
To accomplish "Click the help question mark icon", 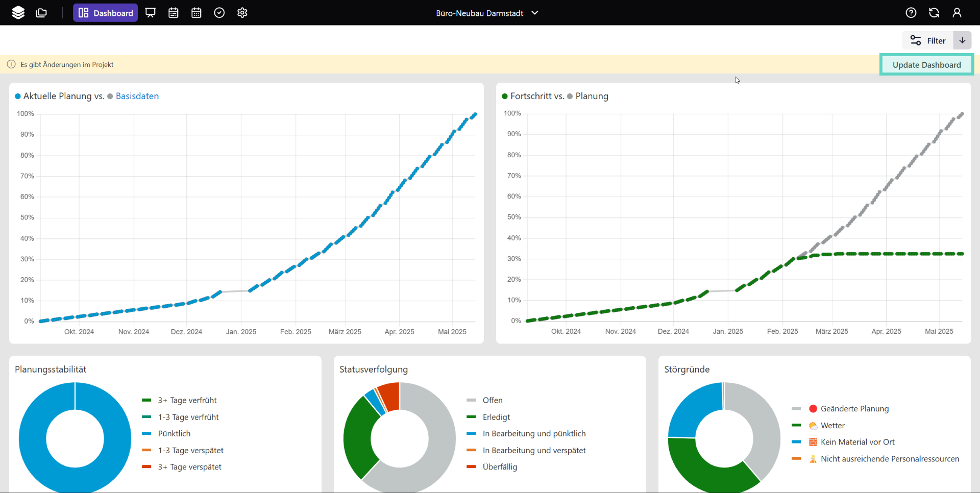I will pos(911,13).
